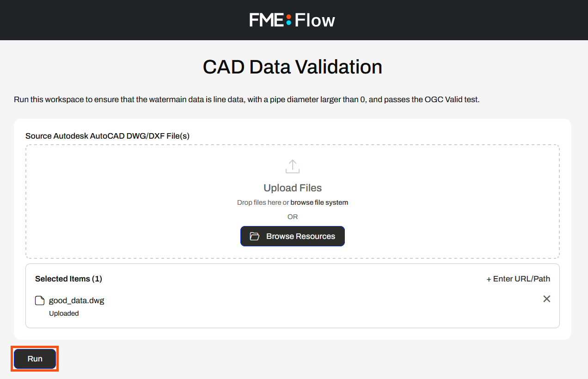Click the FME Flow logo
Screen dimensions: 588x379
tap(292, 20)
